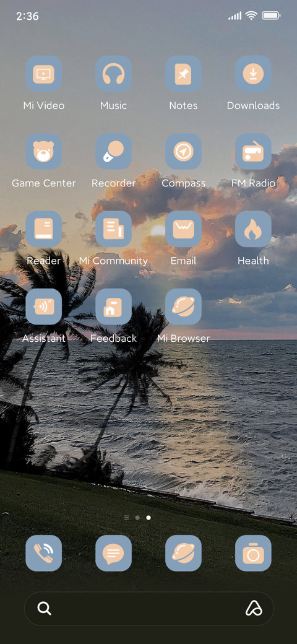Open the Downloads app
The height and width of the screenshot is (644, 297).
253,74
